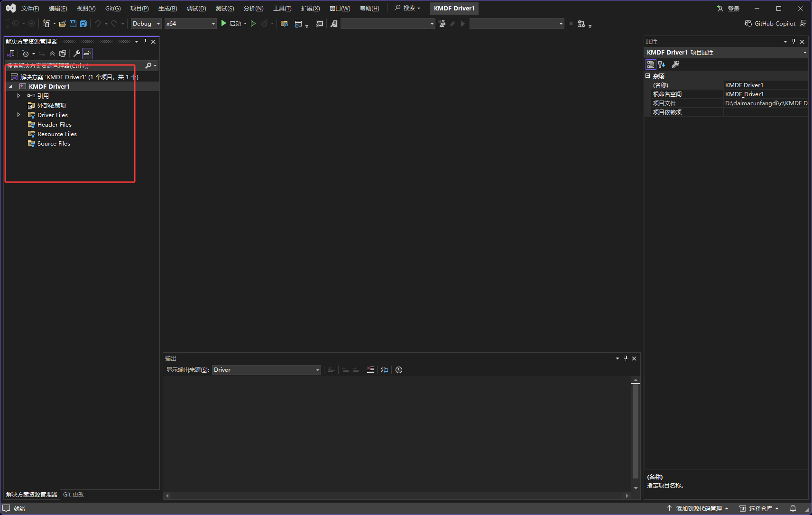812x515 pixels.
Task: Click the Sign in button
Action: (x=728, y=9)
